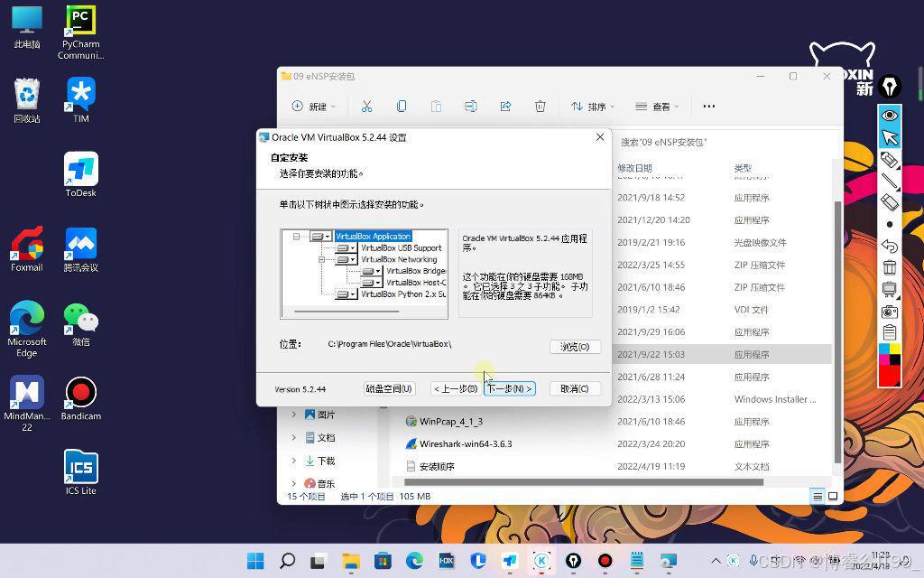
Task: Click the 磁盘空间(U) disk space button
Action: click(x=389, y=388)
